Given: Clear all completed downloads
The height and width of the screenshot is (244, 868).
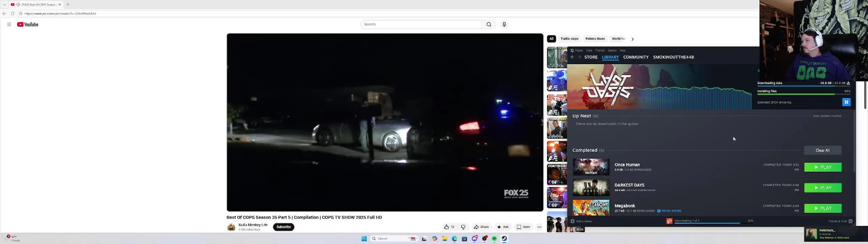Looking at the screenshot, I should [823, 150].
